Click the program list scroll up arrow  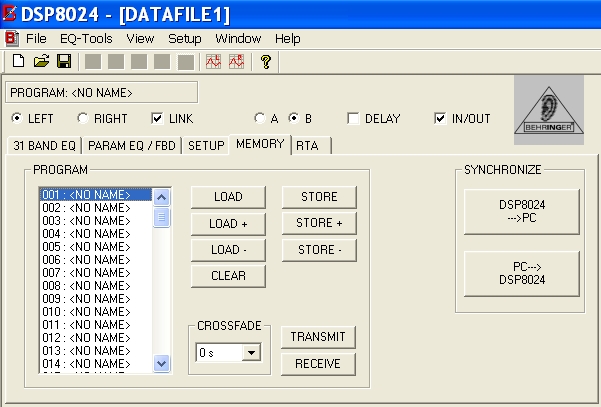(x=161, y=197)
